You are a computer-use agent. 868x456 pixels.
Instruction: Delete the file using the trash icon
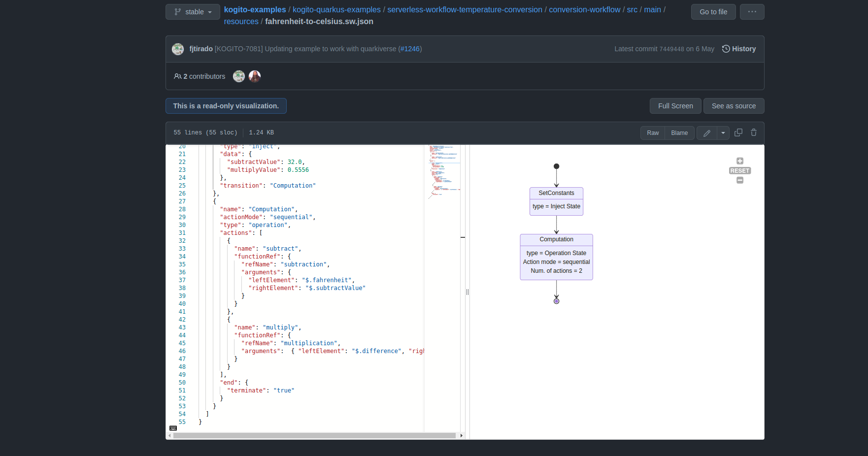[x=753, y=132]
